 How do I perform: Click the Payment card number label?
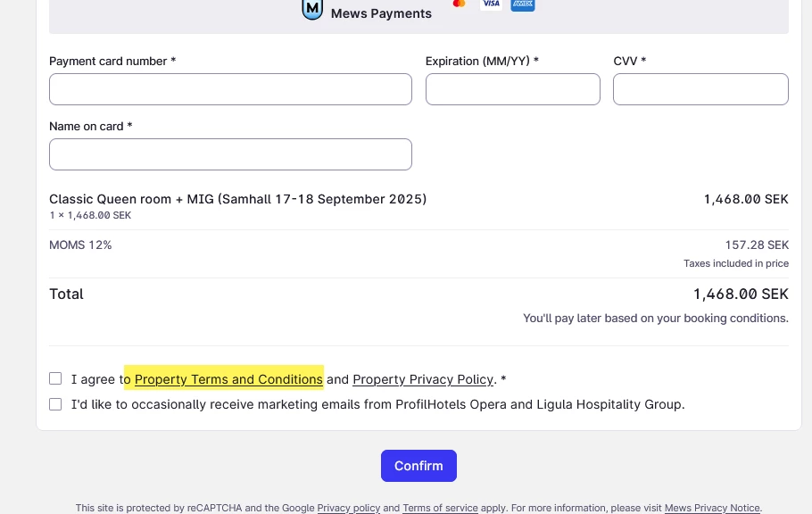[x=112, y=62]
